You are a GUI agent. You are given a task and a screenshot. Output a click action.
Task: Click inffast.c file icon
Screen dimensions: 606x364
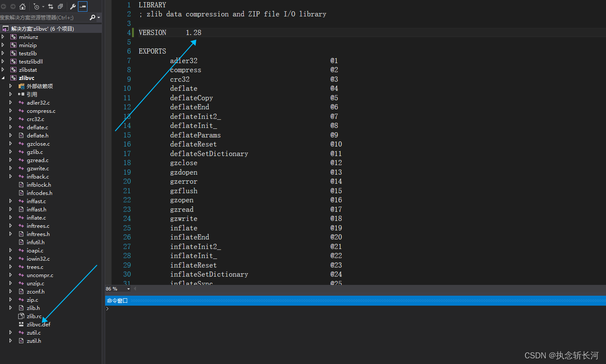point(21,201)
